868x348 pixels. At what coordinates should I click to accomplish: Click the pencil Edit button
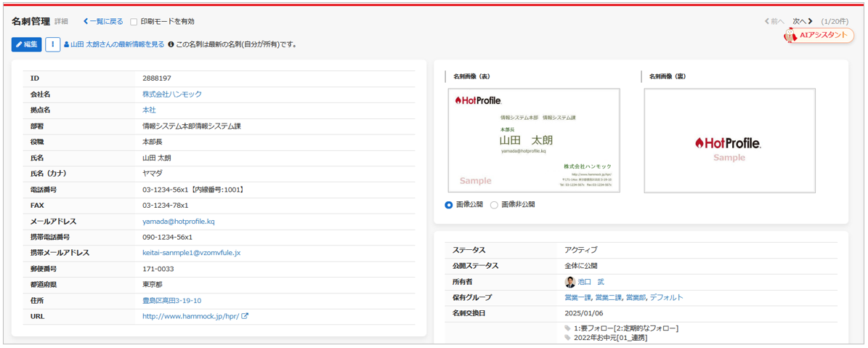click(26, 44)
